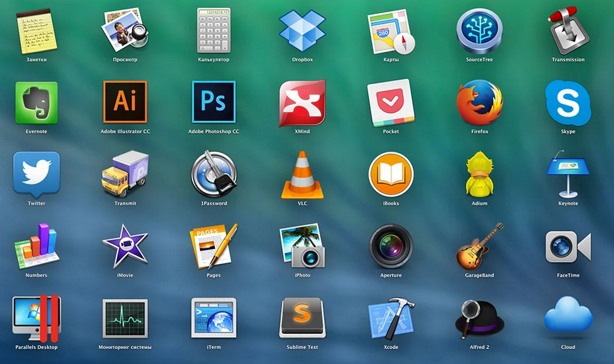Open Adobe Illustrator CC

tap(125, 102)
